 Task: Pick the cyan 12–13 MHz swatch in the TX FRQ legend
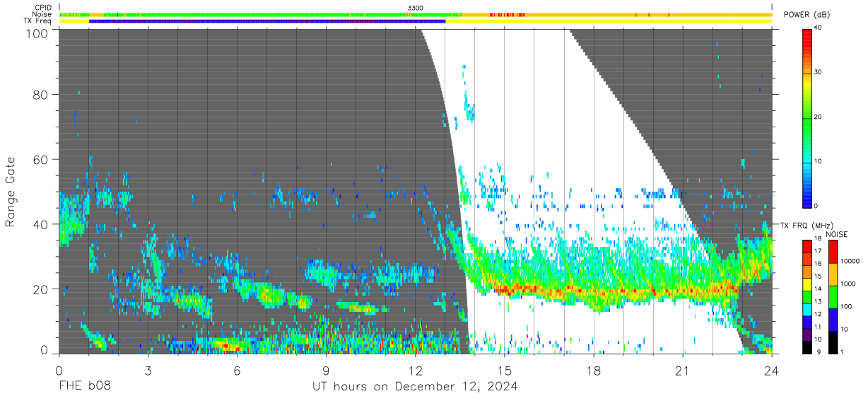[x=807, y=308]
